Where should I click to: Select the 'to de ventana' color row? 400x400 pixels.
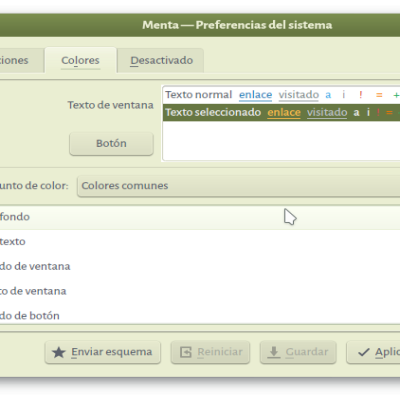coord(200,291)
